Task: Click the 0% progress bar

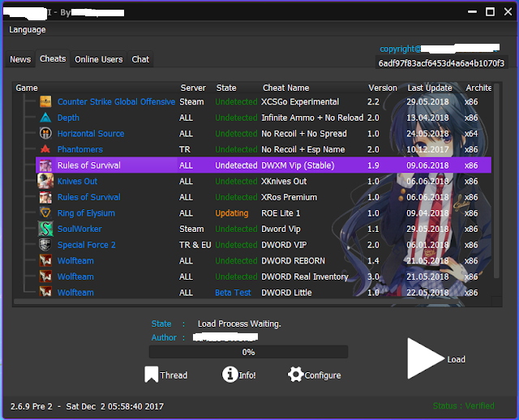Action: [x=248, y=352]
